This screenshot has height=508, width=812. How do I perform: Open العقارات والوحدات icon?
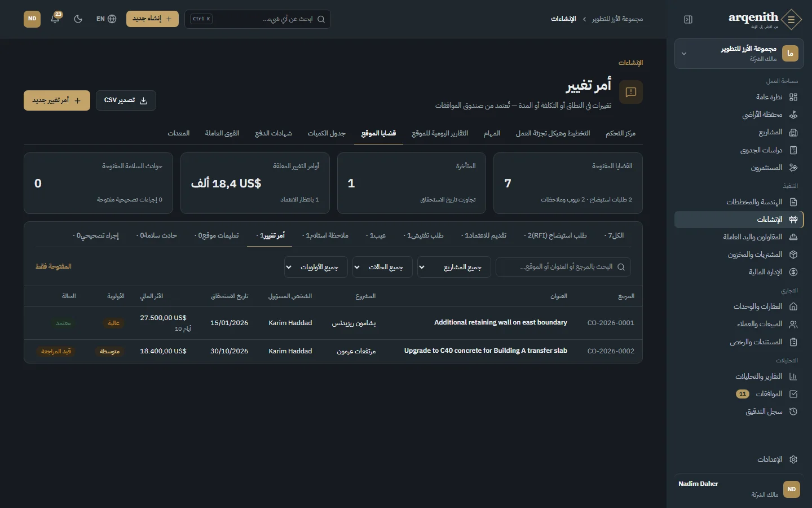click(x=793, y=306)
